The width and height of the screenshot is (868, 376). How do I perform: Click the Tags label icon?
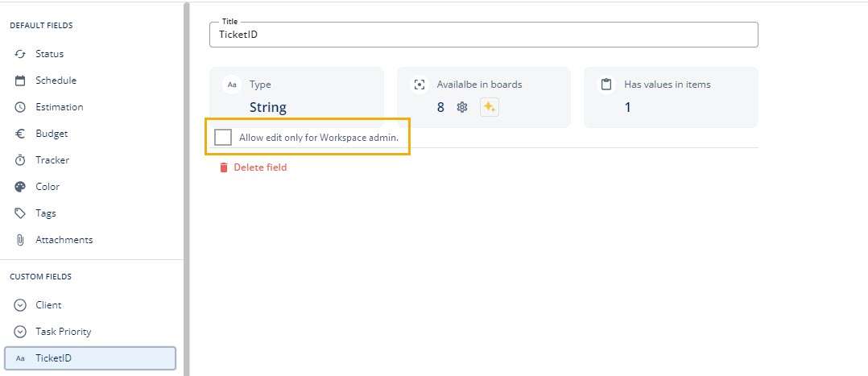[20, 213]
